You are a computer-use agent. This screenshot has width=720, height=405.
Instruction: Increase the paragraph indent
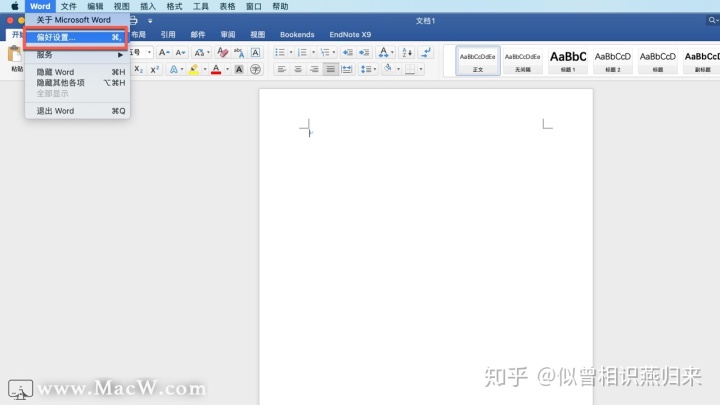tap(364, 52)
